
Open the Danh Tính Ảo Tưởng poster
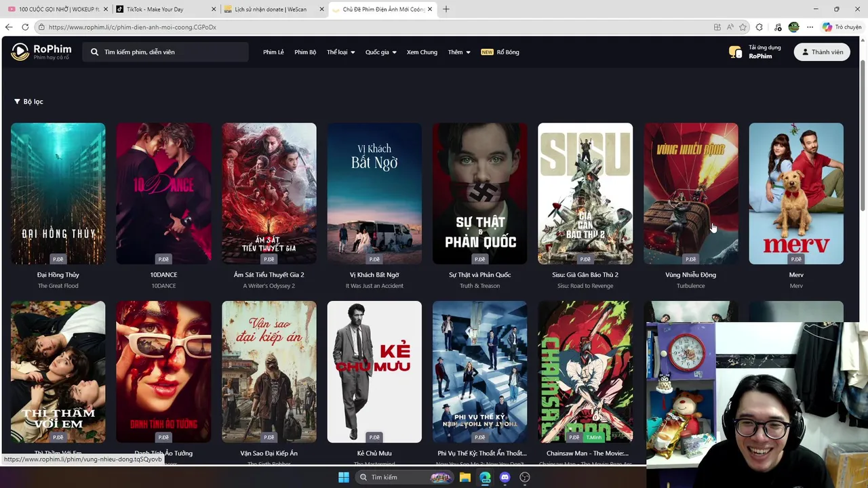tap(163, 371)
